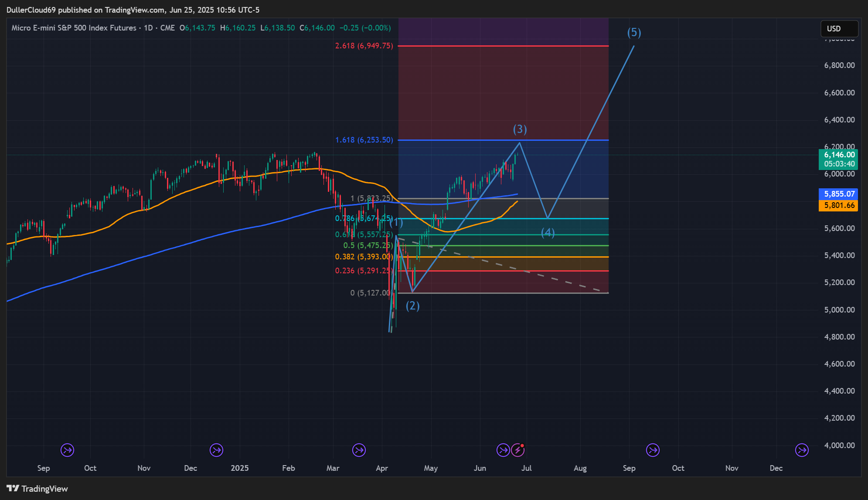Image resolution: width=868 pixels, height=500 pixels.
Task: Click the TradingView logo at bottom left
Action: click(x=37, y=489)
